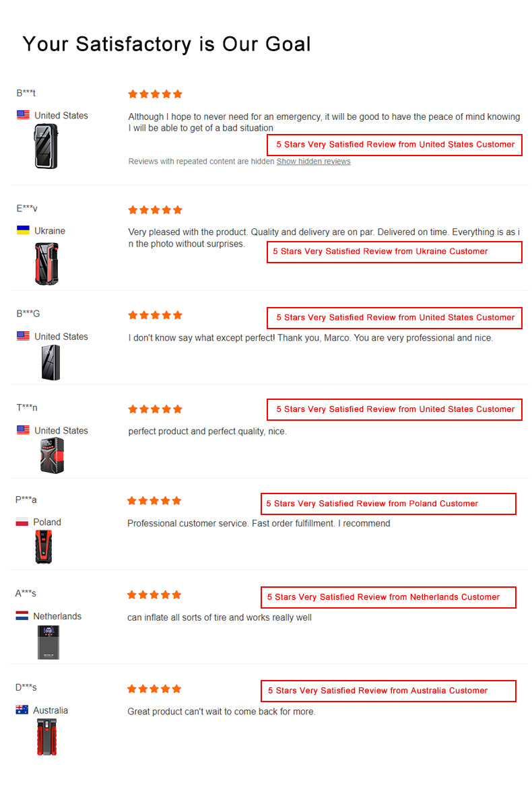532x785 pixels.
Task: Click the United States flag beside B***t
Action: [x=23, y=114]
